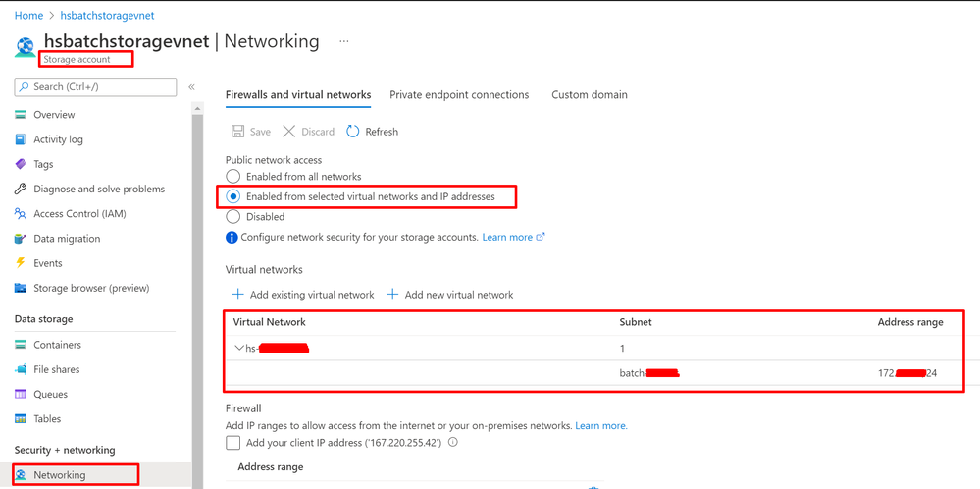The height and width of the screenshot is (489, 980).
Task: Select 'Enabled from all networks' radio button
Action: [x=233, y=177]
